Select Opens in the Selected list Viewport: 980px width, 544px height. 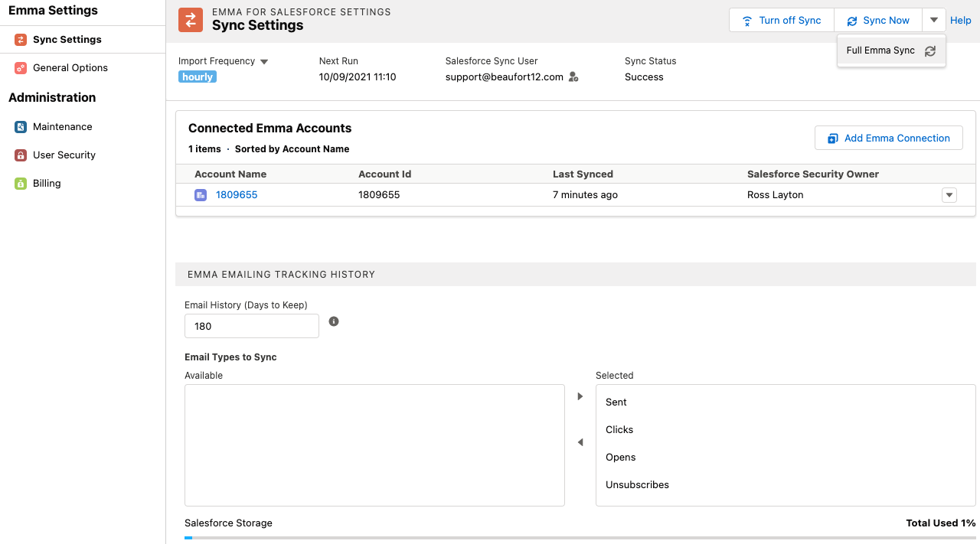[786, 458]
